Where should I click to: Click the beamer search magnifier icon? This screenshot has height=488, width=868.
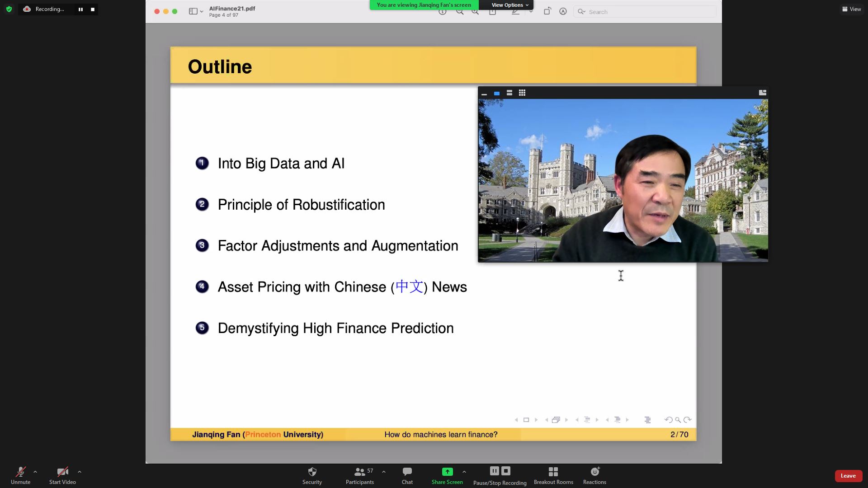pos(678,420)
